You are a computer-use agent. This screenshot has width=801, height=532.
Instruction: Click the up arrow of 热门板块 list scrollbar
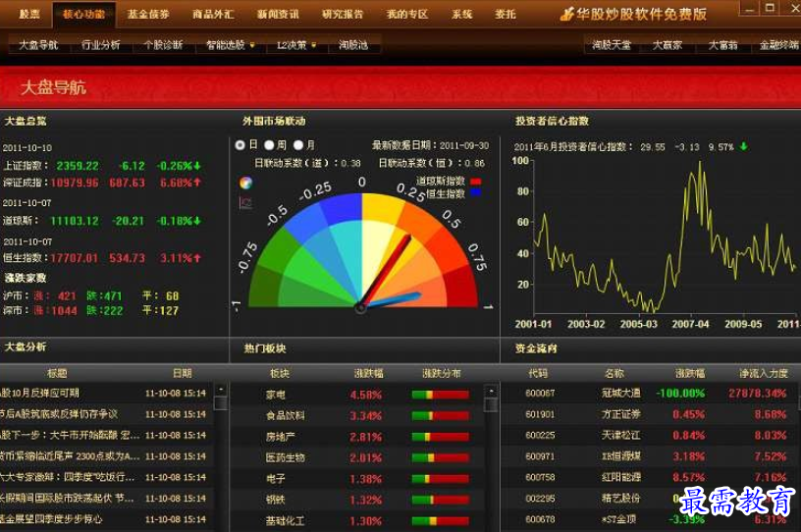click(491, 391)
